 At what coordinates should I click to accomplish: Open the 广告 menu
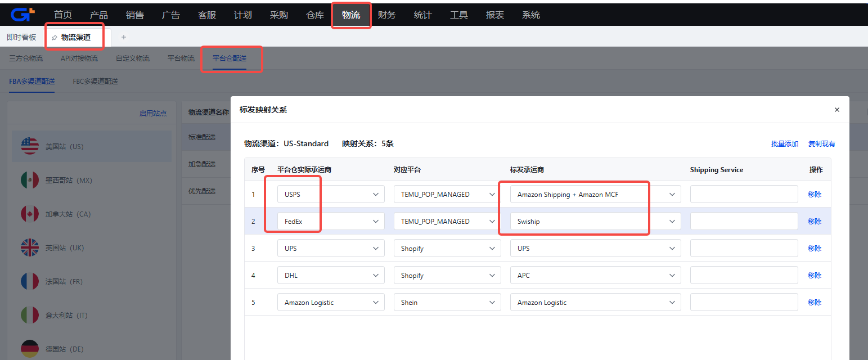[171, 15]
